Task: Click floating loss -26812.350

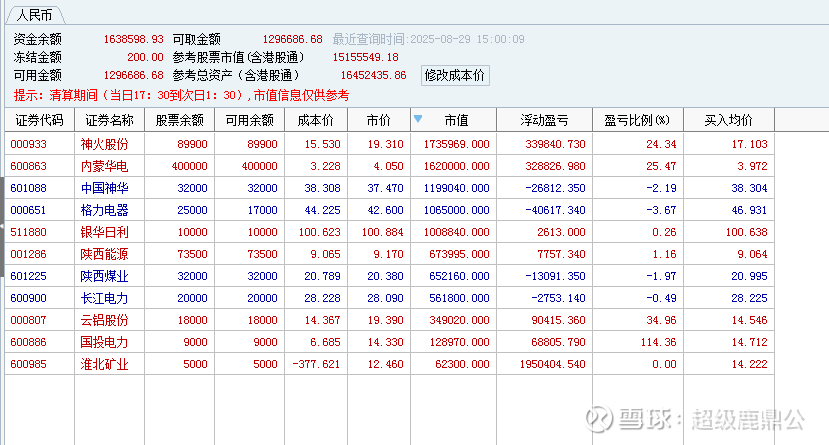Action: point(555,188)
